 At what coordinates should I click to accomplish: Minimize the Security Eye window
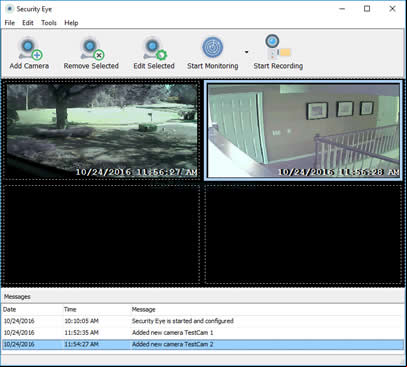342,9
